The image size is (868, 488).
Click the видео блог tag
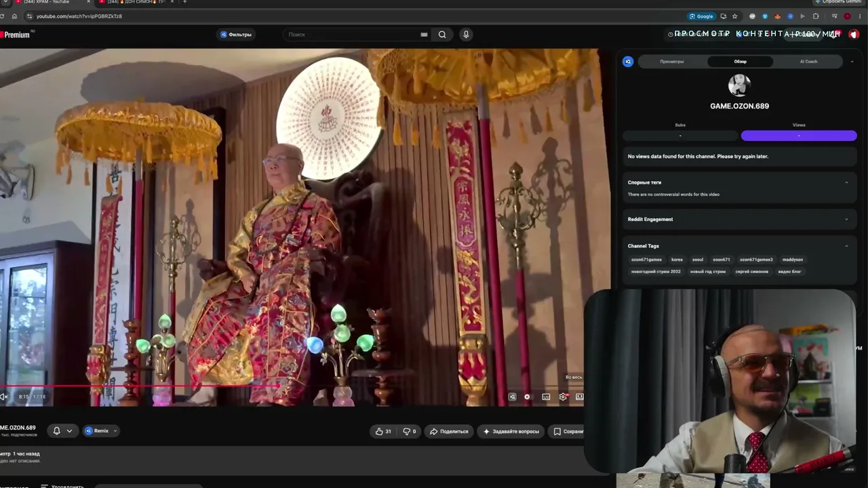click(789, 272)
